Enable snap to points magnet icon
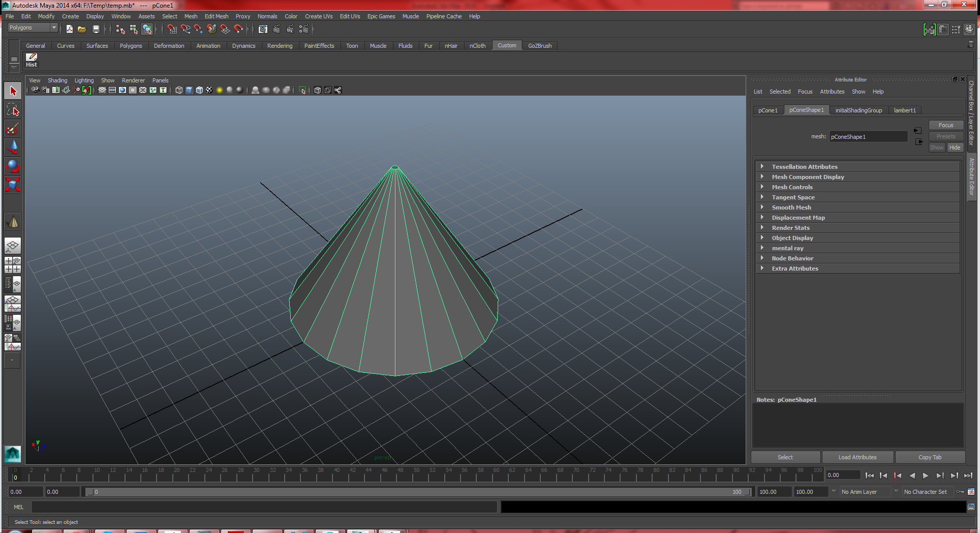The height and width of the screenshot is (533, 980). (198, 29)
